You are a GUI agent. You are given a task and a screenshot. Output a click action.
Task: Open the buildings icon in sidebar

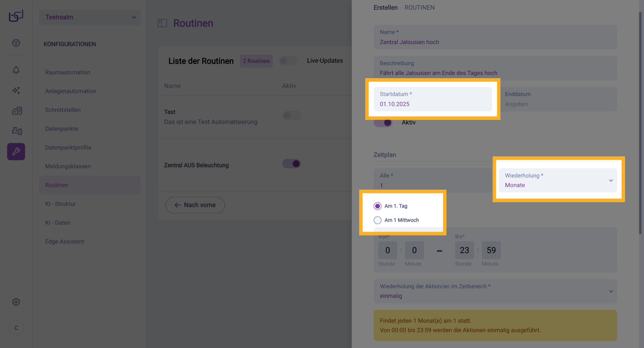click(x=17, y=111)
